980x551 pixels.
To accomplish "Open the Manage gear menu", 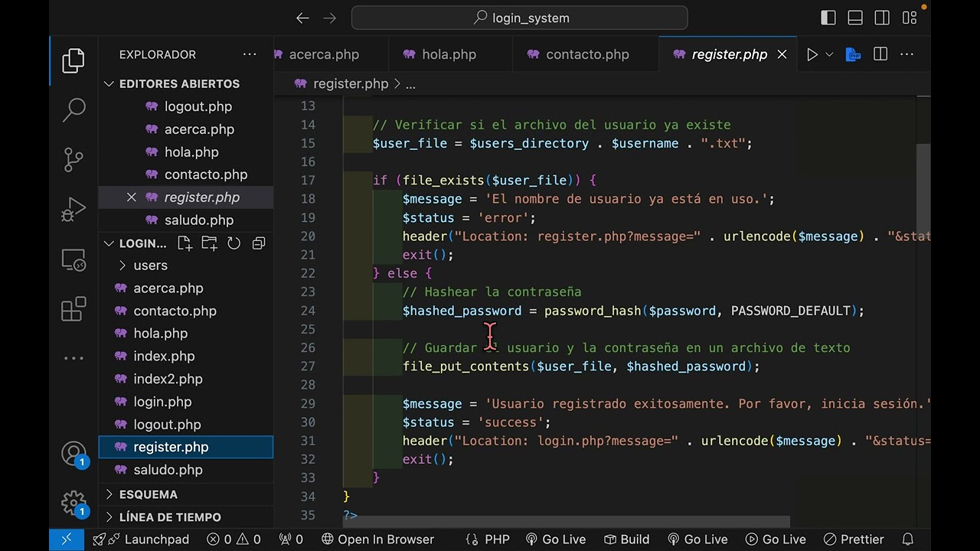I will pos(73,503).
